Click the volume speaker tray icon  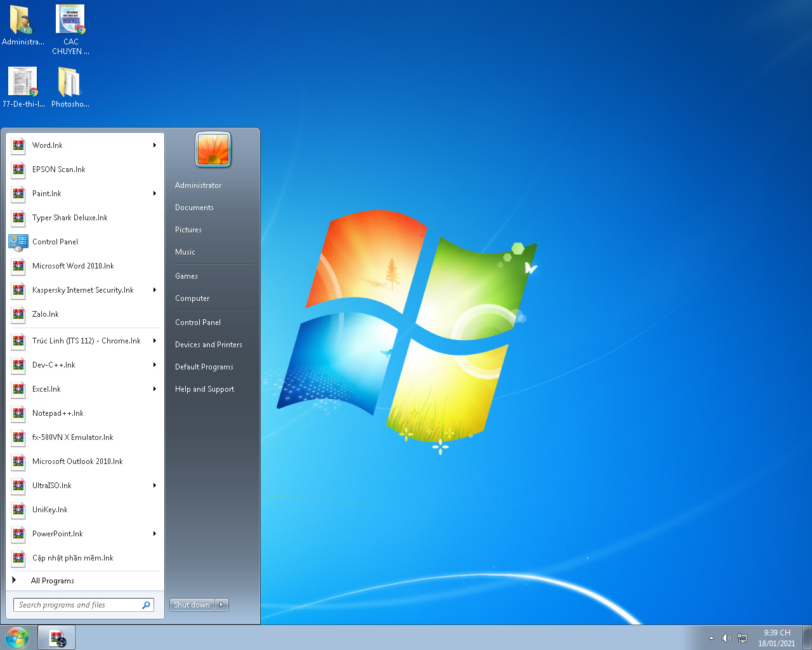[x=727, y=638]
